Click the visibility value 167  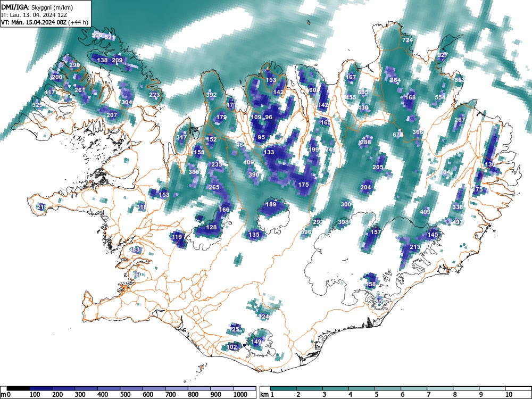coord(351,77)
